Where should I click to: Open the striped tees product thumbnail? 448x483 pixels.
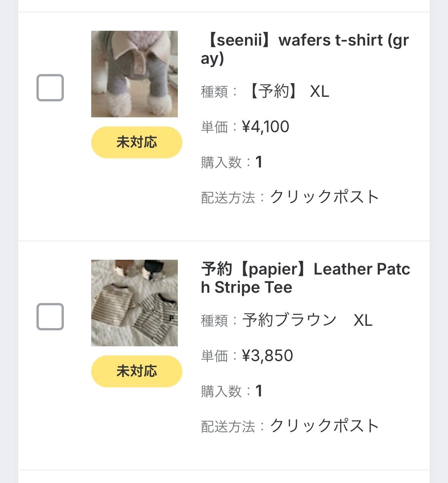coord(135,303)
